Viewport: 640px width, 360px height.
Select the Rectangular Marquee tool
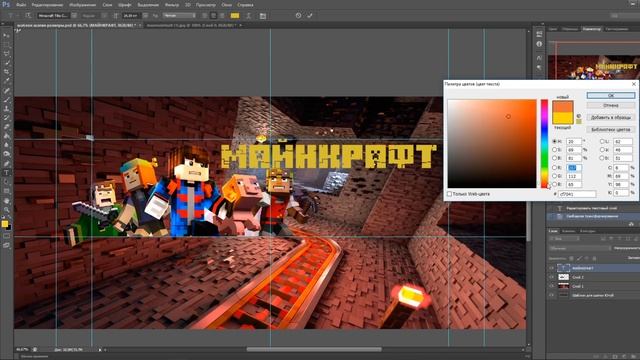point(7,45)
